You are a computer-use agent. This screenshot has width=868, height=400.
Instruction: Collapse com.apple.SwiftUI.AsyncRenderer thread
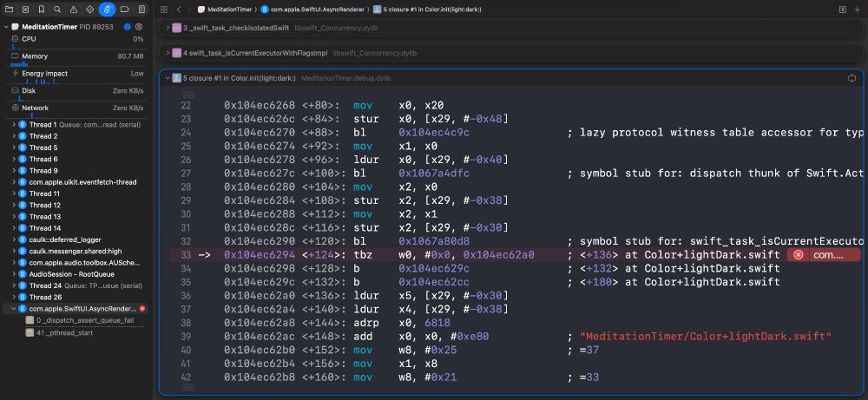[x=14, y=309]
